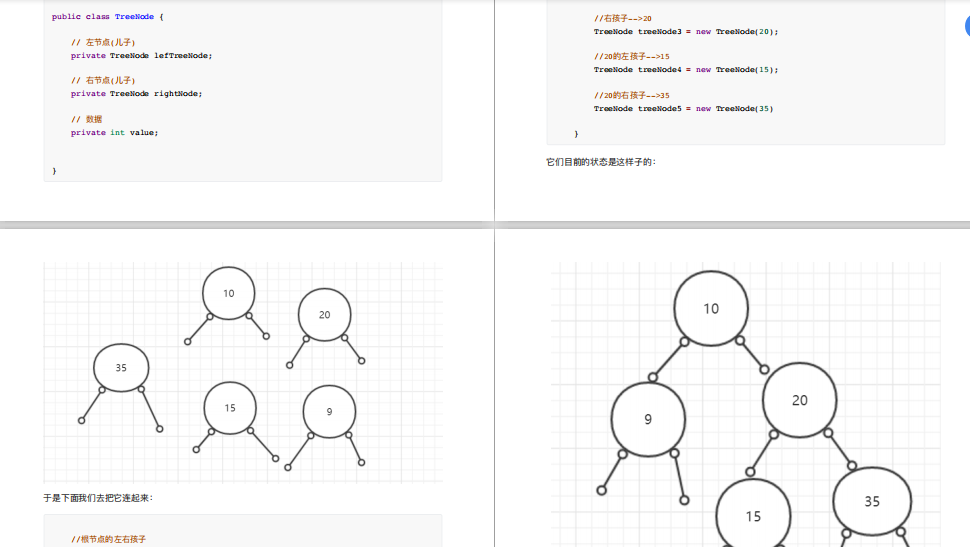
Task: Click node 20 in the connected tree diagram
Action: [x=800, y=400]
